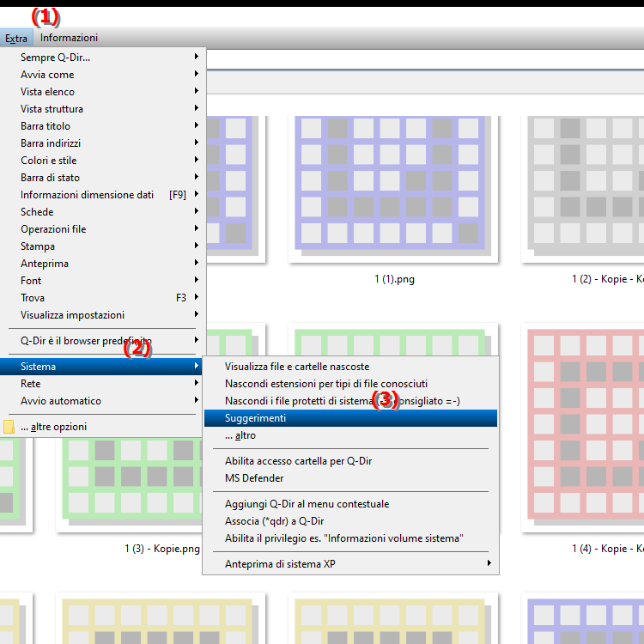Select Abilita accesso cartella per Q-Dir
The height and width of the screenshot is (644, 644).
click(x=350, y=461)
